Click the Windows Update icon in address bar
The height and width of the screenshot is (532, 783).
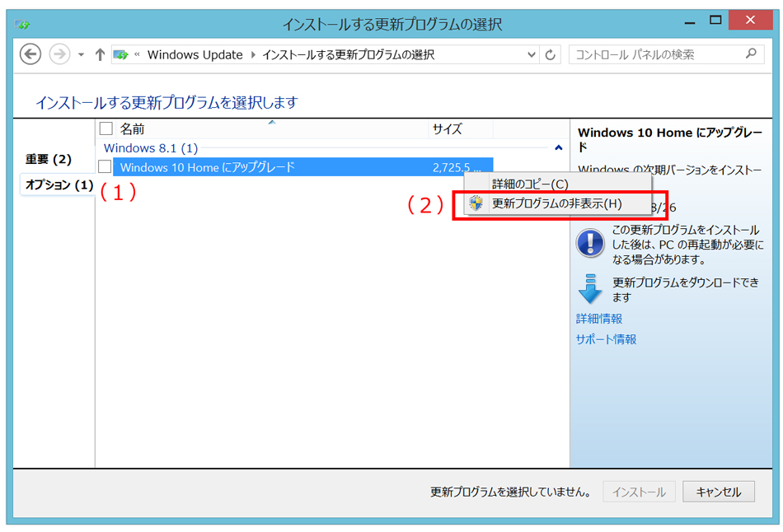[121, 54]
